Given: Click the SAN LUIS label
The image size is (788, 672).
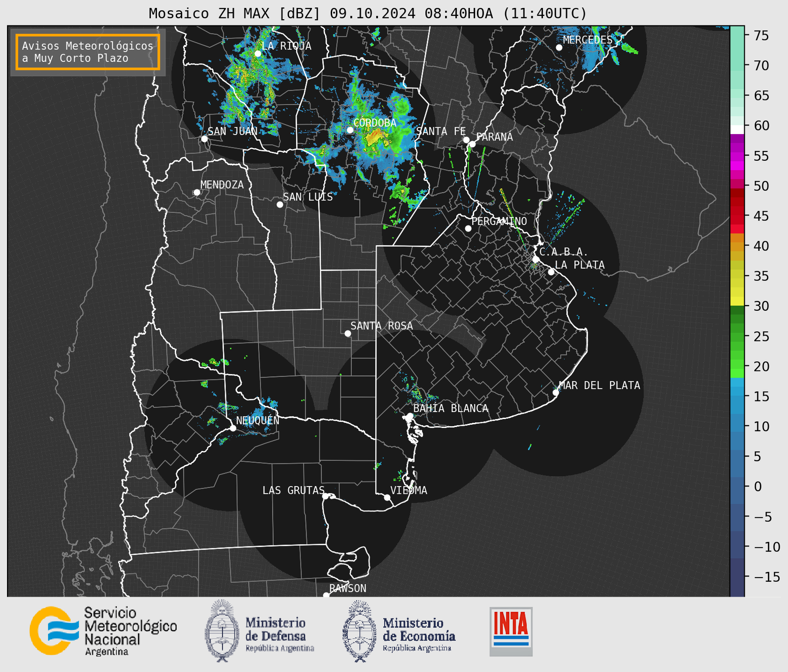Looking at the screenshot, I should [x=308, y=197].
